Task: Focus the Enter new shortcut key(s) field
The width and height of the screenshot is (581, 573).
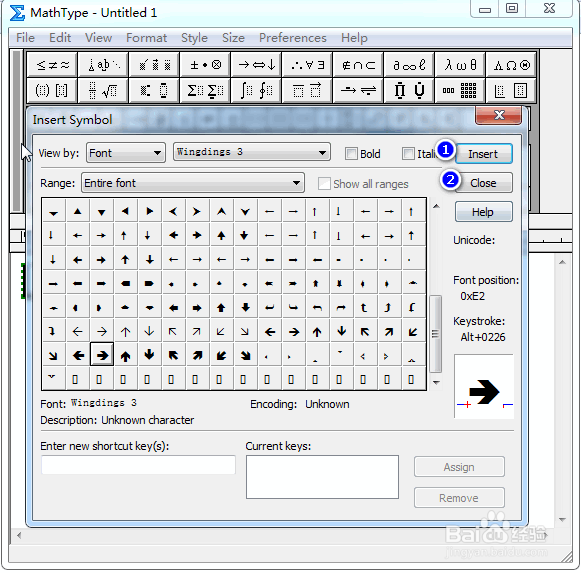Action: tap(138, 465)
